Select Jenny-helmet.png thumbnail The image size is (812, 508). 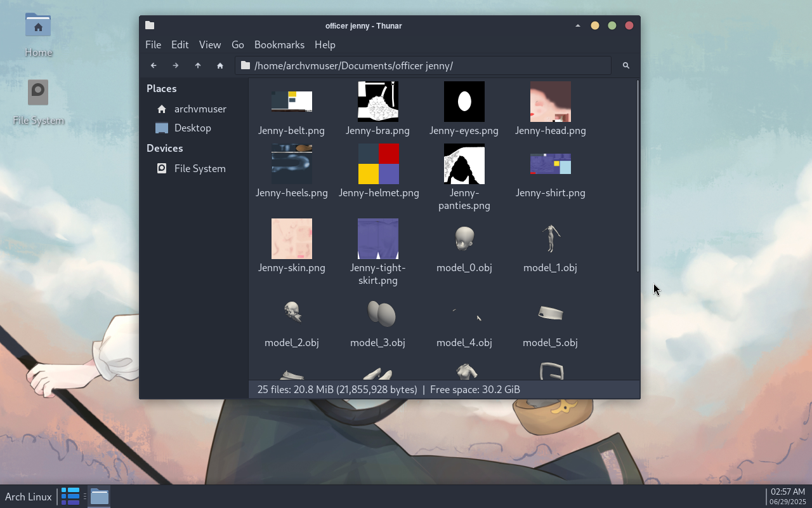pos(379,164)
